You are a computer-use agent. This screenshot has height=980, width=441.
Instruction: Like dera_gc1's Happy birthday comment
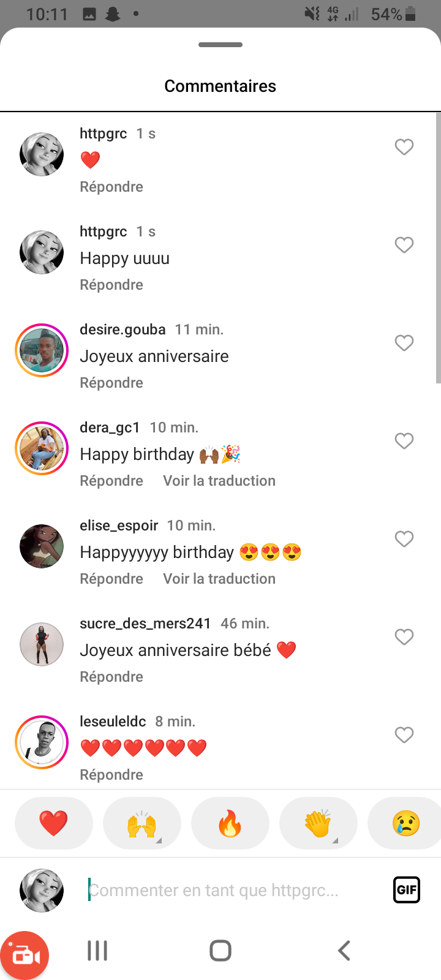(x=404, y=441)
